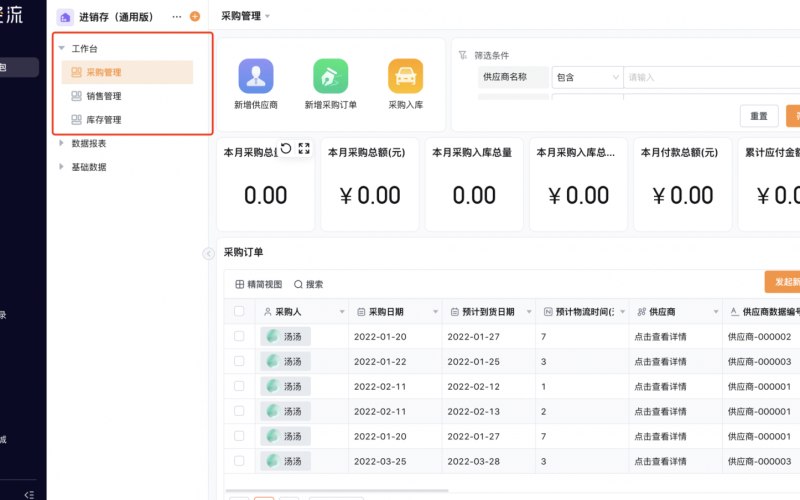Click the 采购入库 car icon
Screen dimensions: 800x500
pyautogui.click(x=406, y=76)
